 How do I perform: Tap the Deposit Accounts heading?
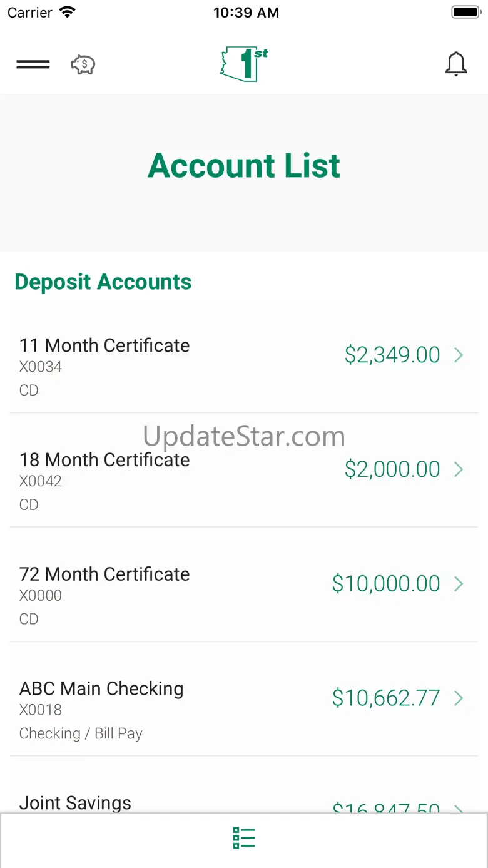point(103,282)
